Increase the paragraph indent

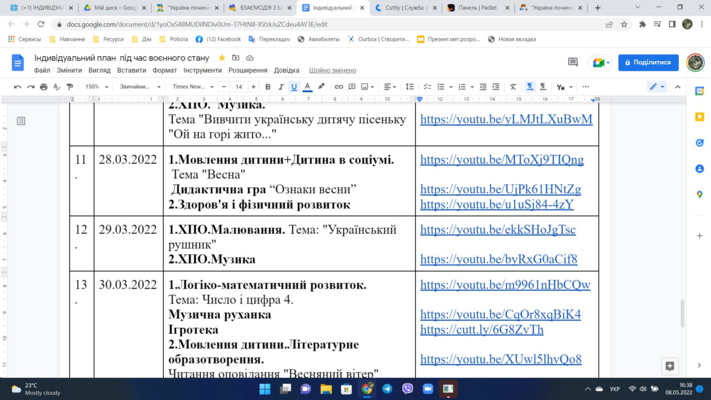pyautogui.click(x=496, y=87)
